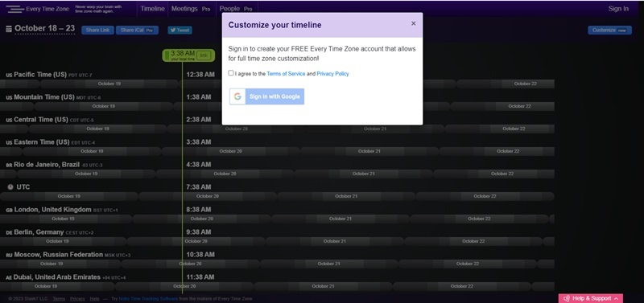Screen dimensions: 644x303
Task: Click the Google logo icon
Action: pos(237,96)
